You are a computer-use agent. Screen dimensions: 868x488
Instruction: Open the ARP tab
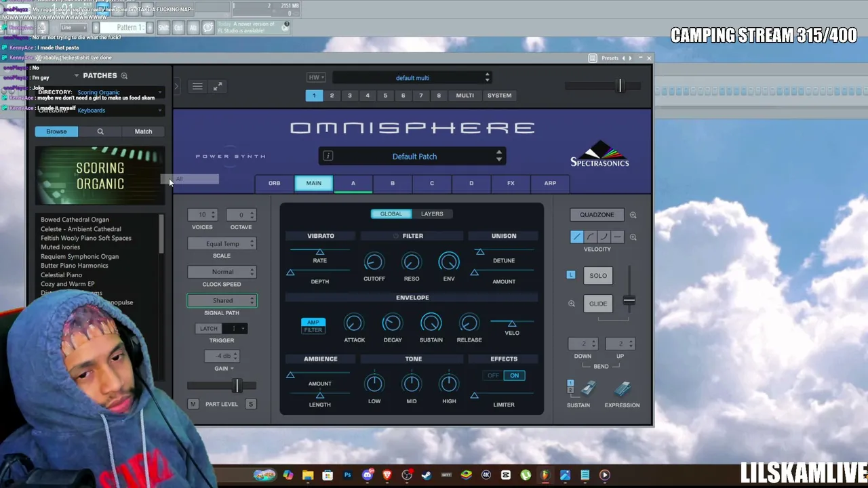click(x=550, y=183)
